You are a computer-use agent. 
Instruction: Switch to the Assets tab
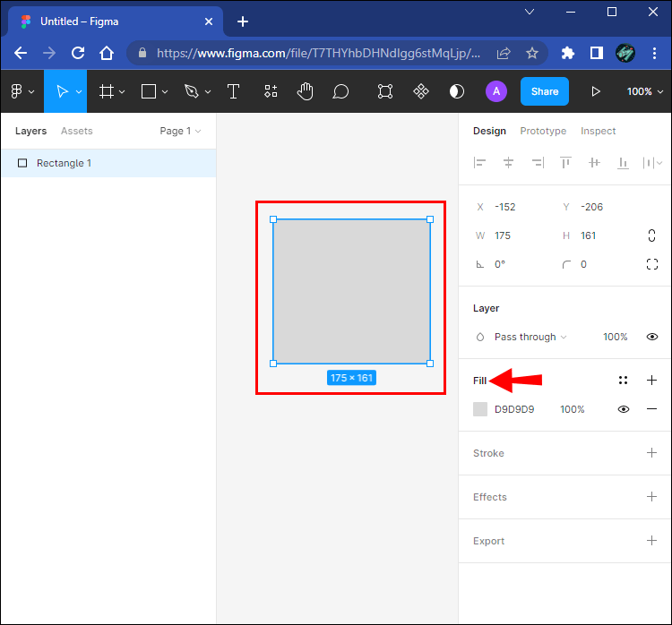click(76, 131)
